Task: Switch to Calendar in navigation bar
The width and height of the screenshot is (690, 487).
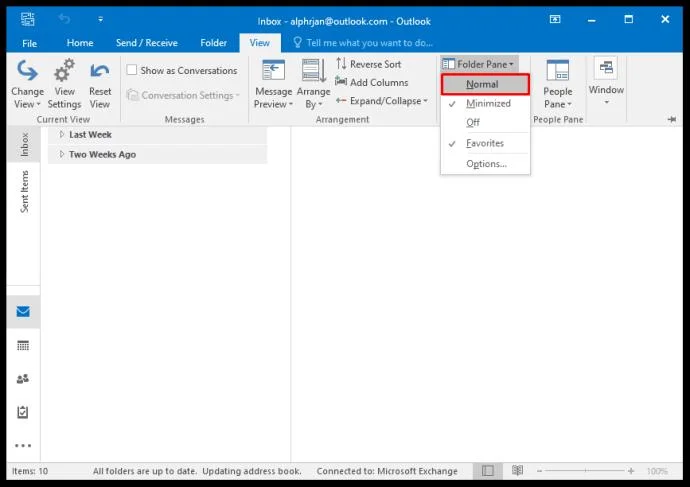Action: [23, 345]
